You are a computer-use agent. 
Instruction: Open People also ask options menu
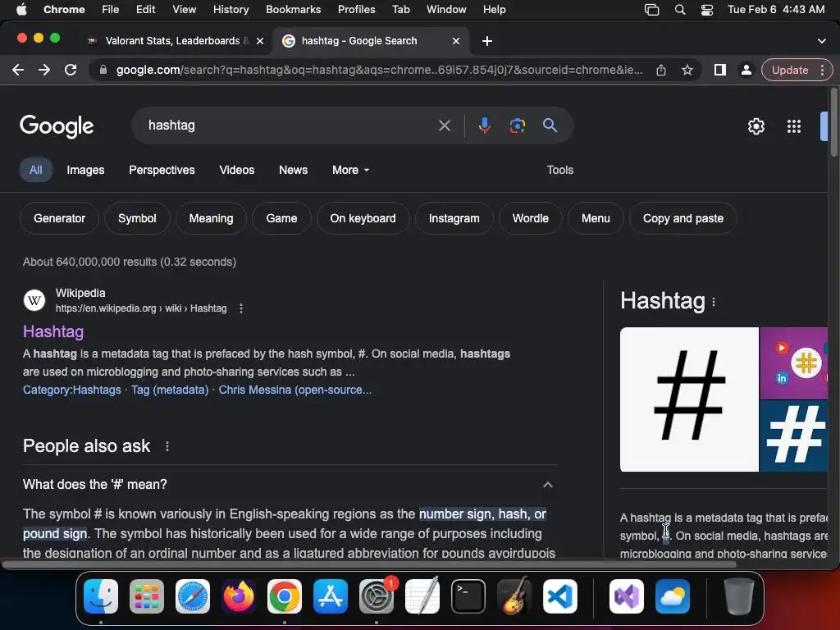point(167,446)
